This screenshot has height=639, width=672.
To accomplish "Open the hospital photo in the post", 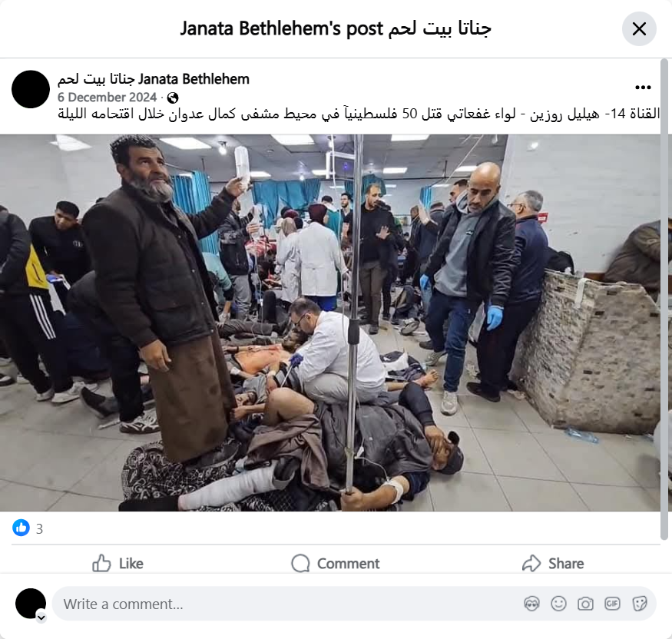I will (x=330, y=323).
